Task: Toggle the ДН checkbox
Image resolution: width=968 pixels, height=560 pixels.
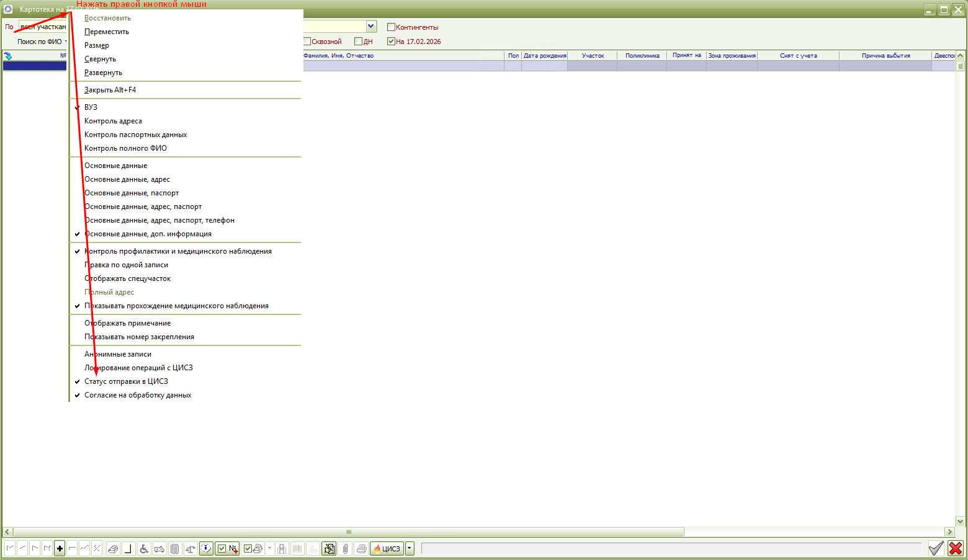Action: (x=358, y=42)
